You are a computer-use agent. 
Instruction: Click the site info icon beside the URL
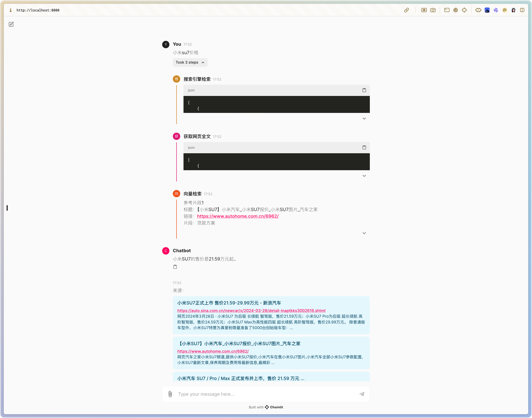[x=11, y=10]
